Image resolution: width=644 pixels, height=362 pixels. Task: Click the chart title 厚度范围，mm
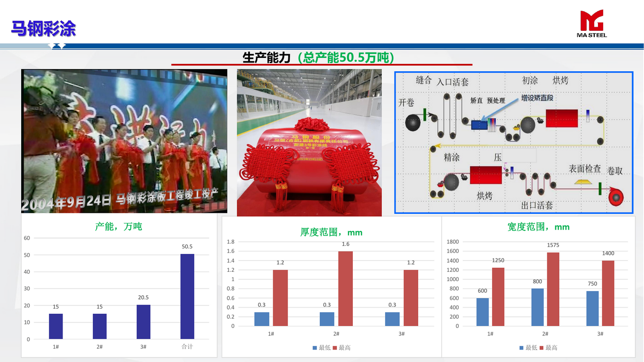pos(332,232)
